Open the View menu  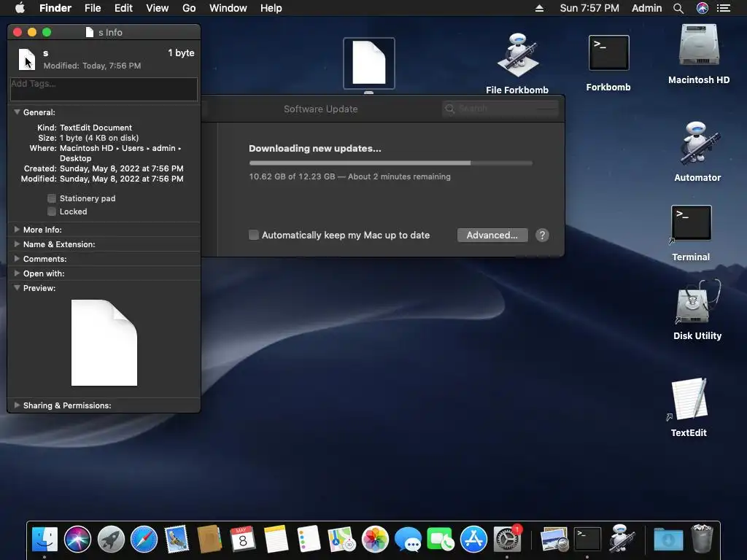click(158, 8)
